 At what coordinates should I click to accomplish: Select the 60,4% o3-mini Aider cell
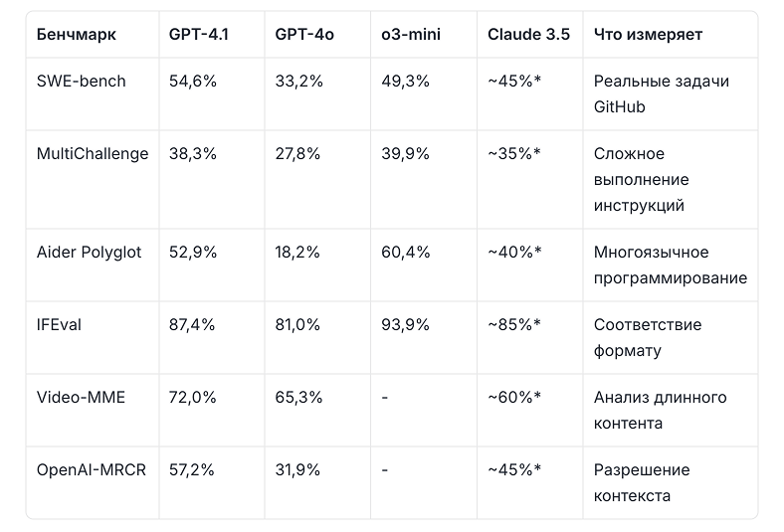click(406, 253)
